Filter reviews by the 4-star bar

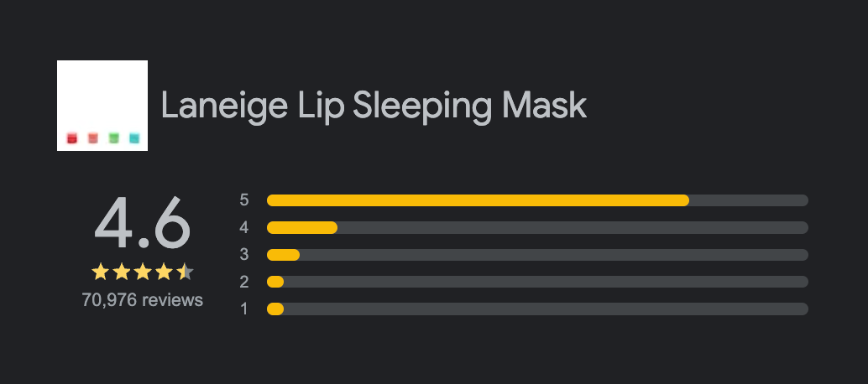tap(537, 228)
